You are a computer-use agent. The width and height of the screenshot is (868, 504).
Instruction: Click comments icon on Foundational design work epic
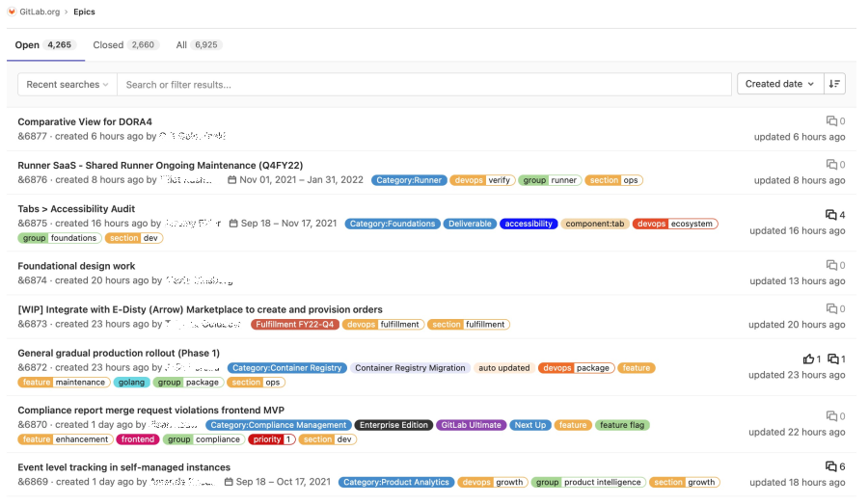point(831,265)
